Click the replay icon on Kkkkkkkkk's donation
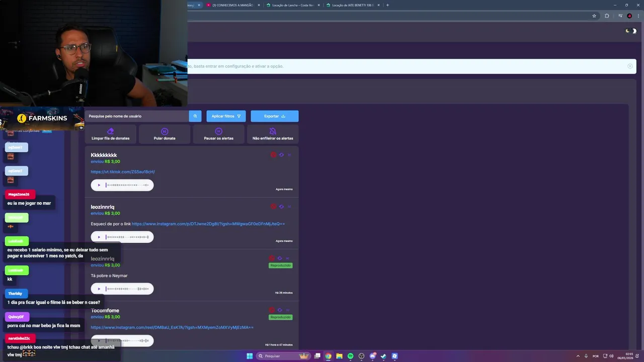Viewport: 644px width, 362px height. tap(281, 155)
